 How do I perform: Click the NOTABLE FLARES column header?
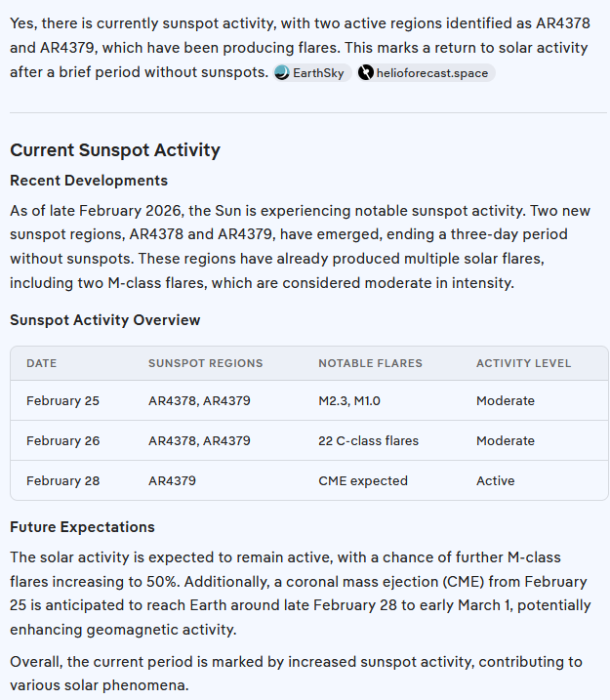[370, 363]
